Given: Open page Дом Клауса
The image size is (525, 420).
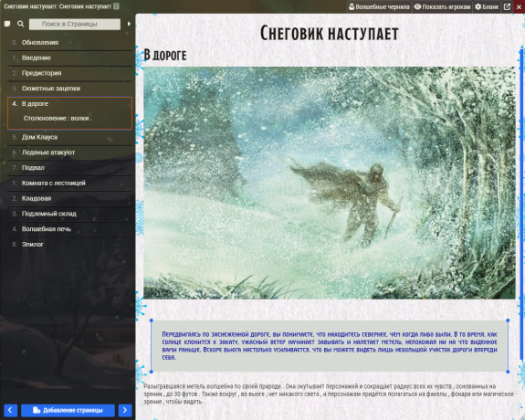Looking at the screenshot, I should pos(69,137).
